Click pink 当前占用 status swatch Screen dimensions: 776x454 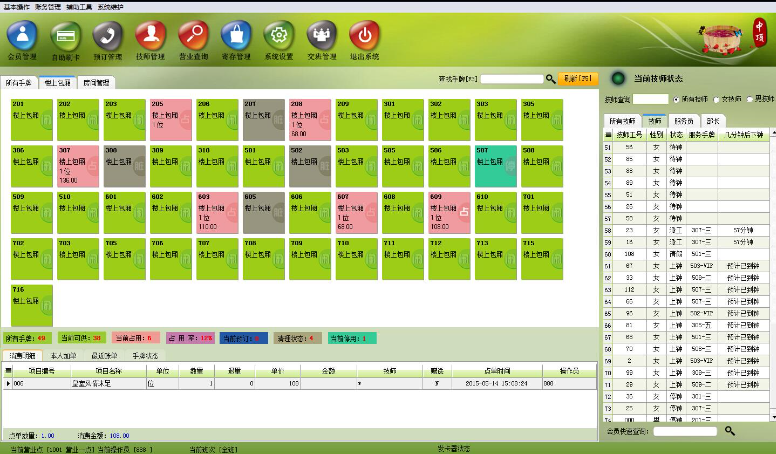[136, 338]
